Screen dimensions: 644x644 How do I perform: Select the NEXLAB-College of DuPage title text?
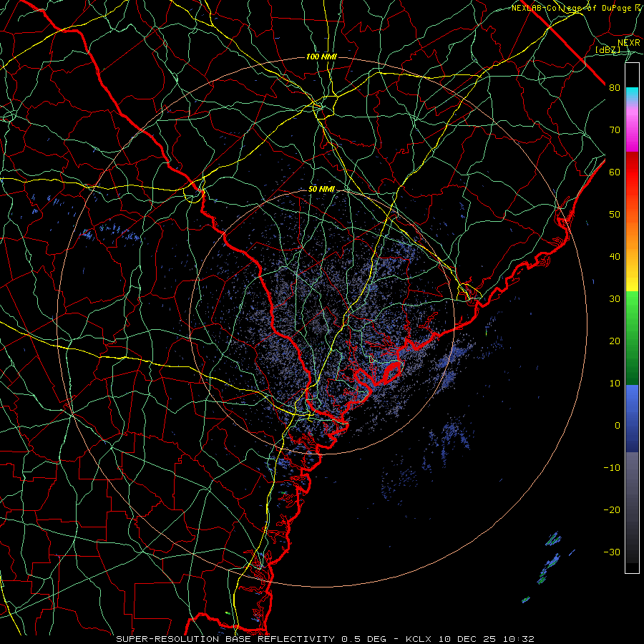coord(576,8)
